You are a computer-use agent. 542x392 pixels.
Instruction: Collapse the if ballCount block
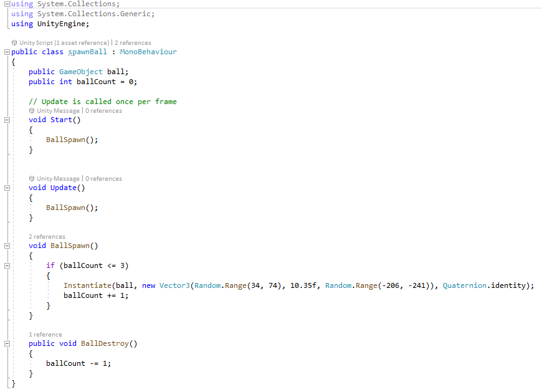pos(7,266)
